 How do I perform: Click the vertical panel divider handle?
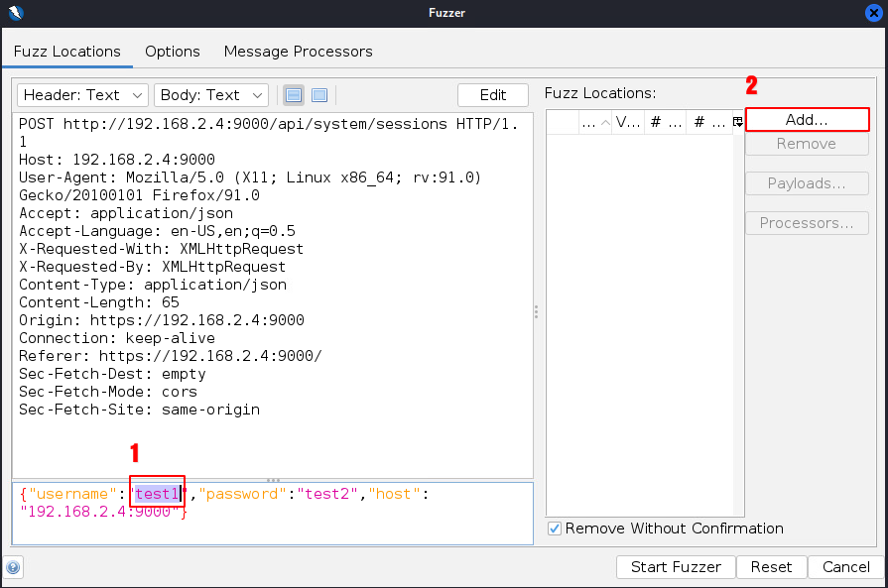coord(537,311)
